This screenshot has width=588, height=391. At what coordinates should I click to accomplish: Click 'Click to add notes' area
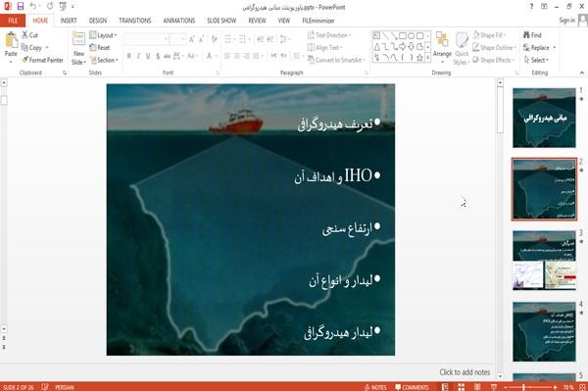[465, 372]
